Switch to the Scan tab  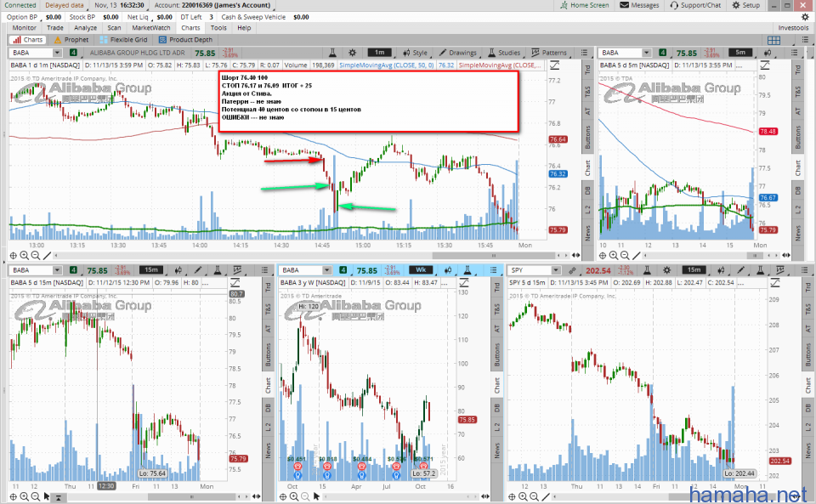(x=114, y=28)
